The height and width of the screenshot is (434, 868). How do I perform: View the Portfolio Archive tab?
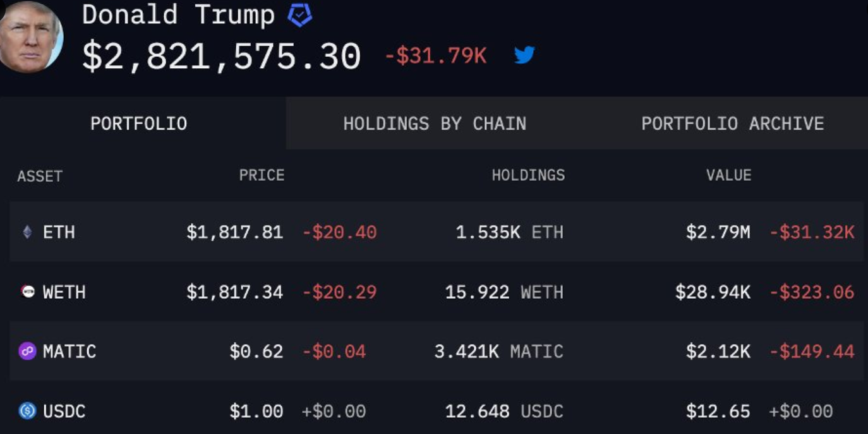[x=732, y=123]
